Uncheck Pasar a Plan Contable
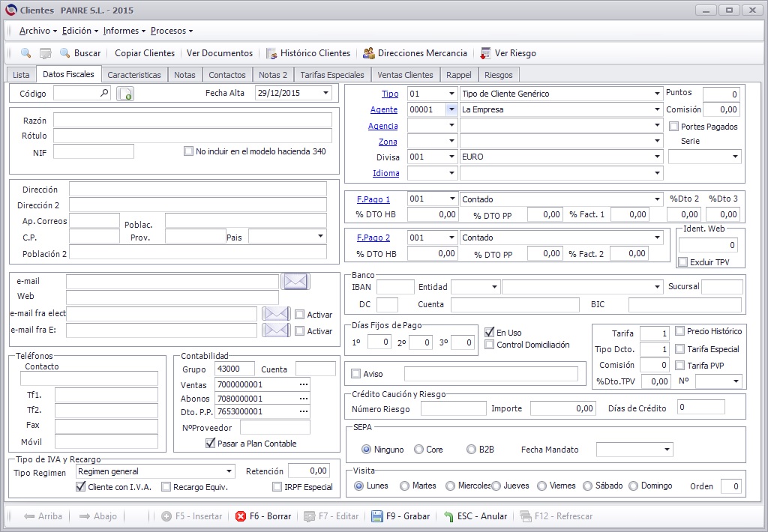 tap(210, 443)
